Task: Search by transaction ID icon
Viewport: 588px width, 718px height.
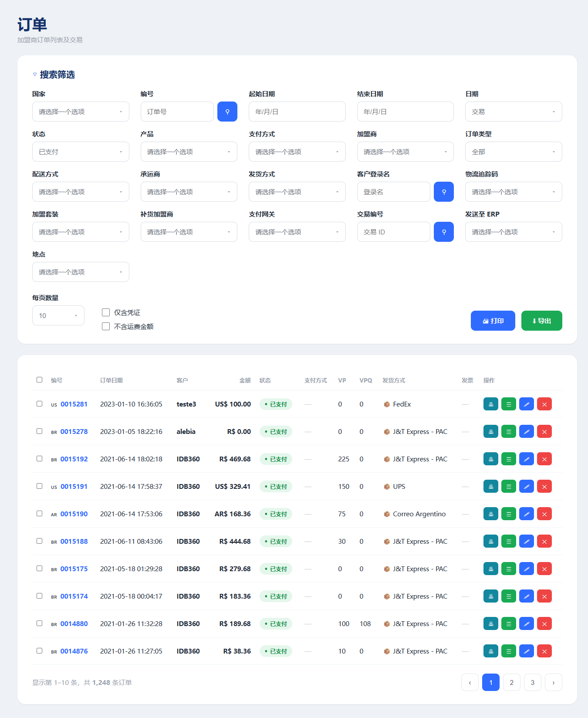Action: [444, 232]
